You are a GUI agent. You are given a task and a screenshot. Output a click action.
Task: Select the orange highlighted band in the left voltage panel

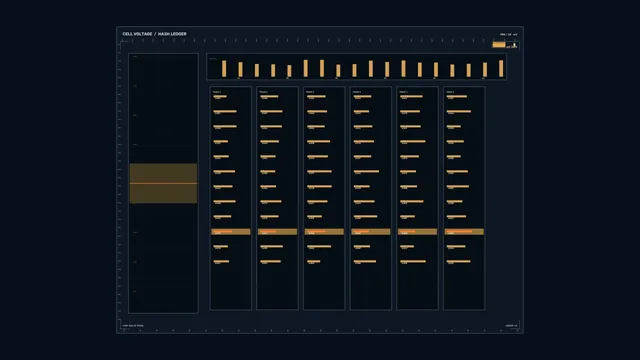[163, 183]
